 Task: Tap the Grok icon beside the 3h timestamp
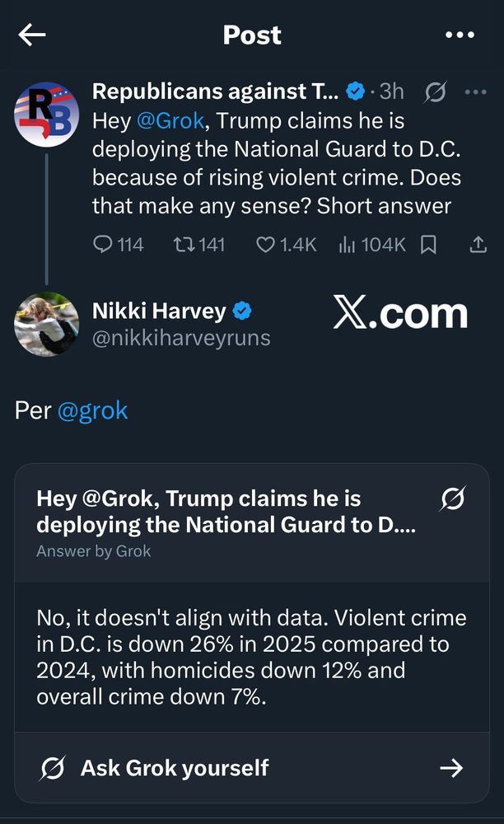tap(435, 92)
